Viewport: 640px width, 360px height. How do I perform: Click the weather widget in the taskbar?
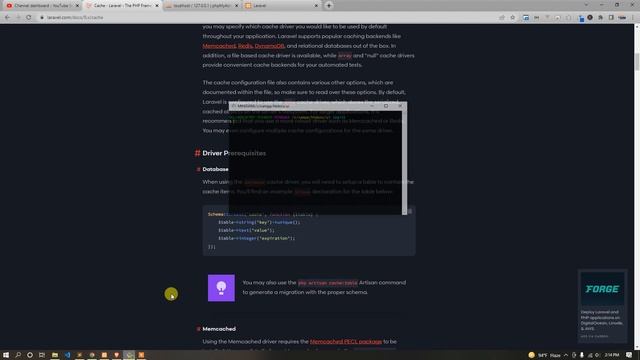coord(544,355)
